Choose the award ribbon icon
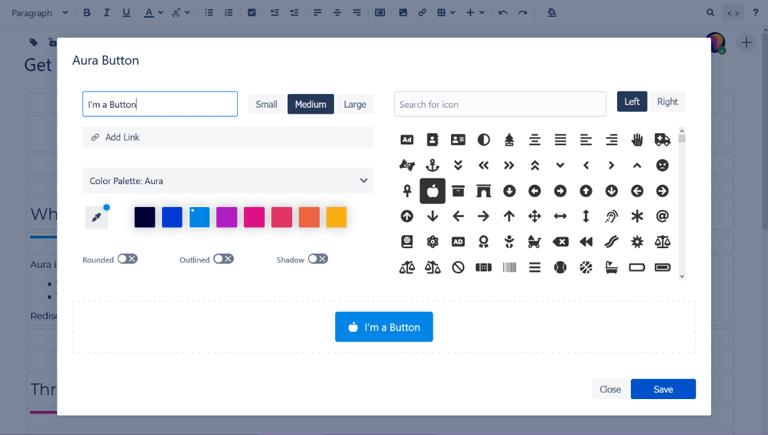Viewport: 768px width, 435px height. click(483, 242)
